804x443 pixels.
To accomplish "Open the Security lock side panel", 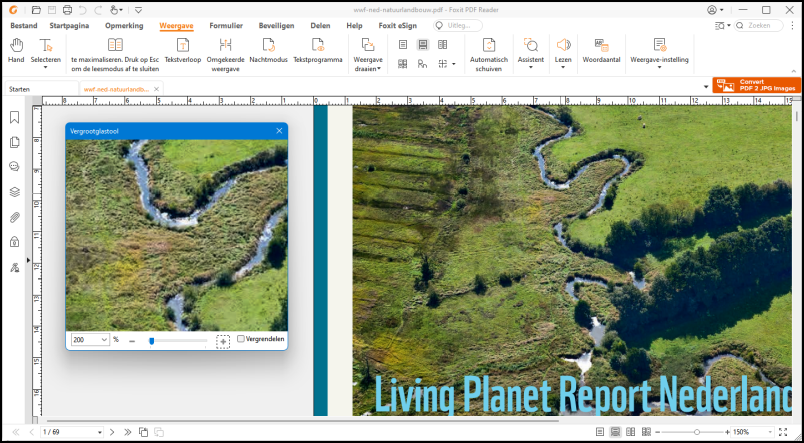I will pyautogui.click(x=14, y=241).
